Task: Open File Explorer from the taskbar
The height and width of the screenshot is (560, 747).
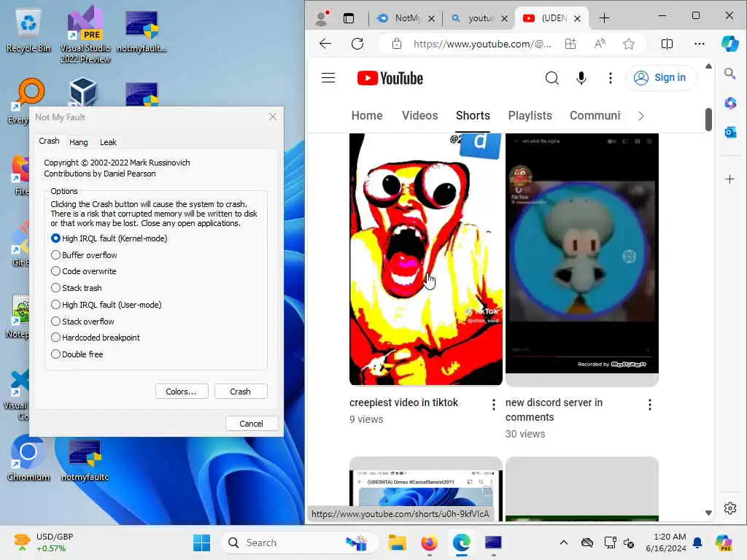Action: coord(397,542)
